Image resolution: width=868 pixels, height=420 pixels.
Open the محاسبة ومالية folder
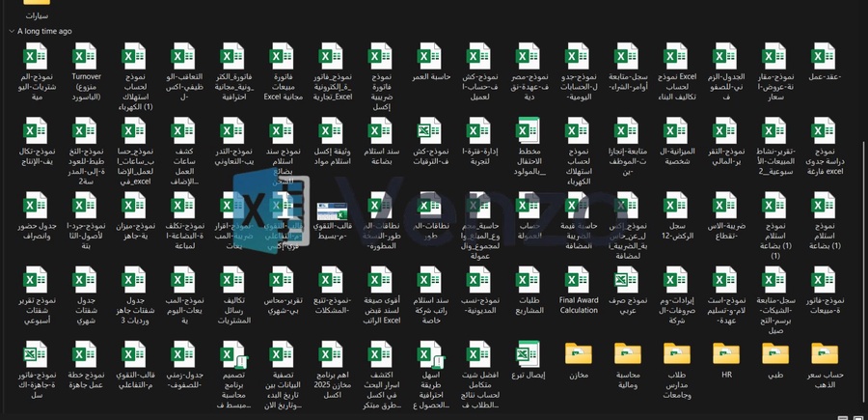point(627,355)
